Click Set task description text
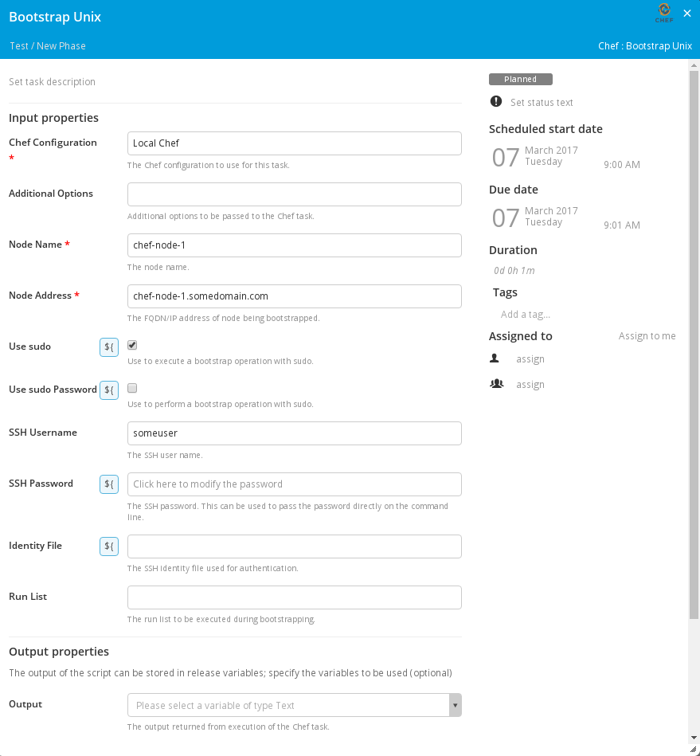The image size is (700, 756). 52,81
